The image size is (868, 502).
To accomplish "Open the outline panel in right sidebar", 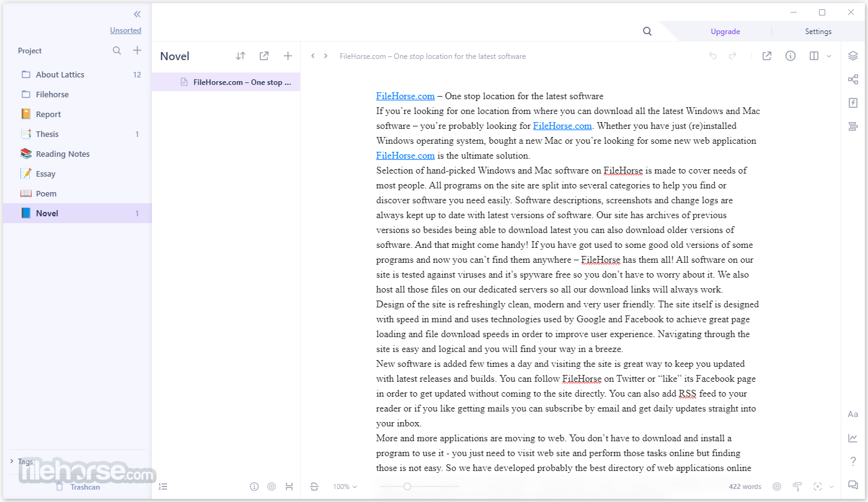I will (x=853, y=126).
